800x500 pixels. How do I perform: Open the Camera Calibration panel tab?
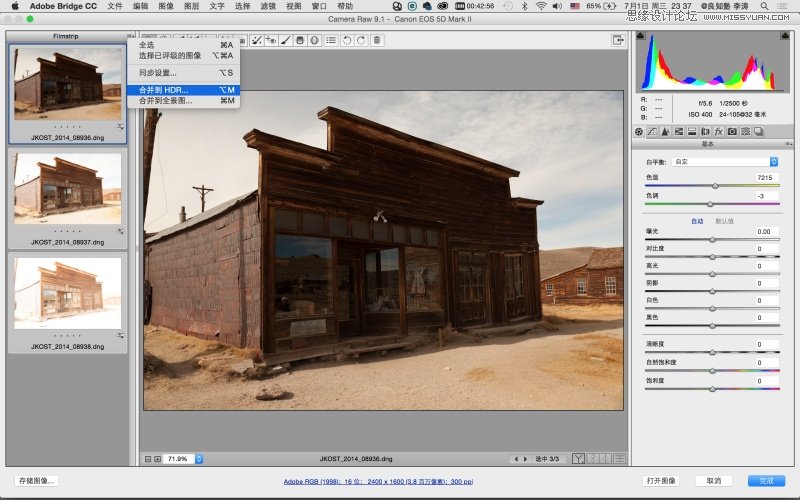732,131
